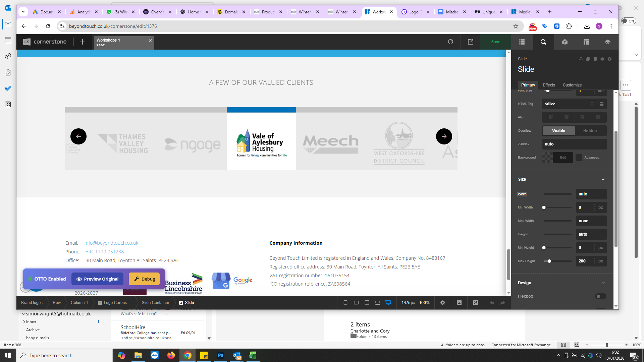Screen dimensions: 644x362
Task: Click the Max Height slider handle
Action: (x=549, y=261)
